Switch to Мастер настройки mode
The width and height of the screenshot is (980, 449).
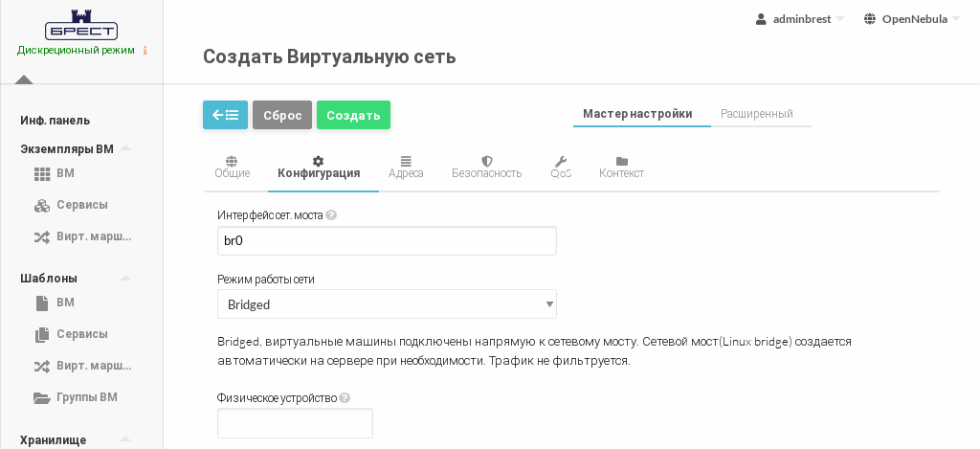point(637,114)
